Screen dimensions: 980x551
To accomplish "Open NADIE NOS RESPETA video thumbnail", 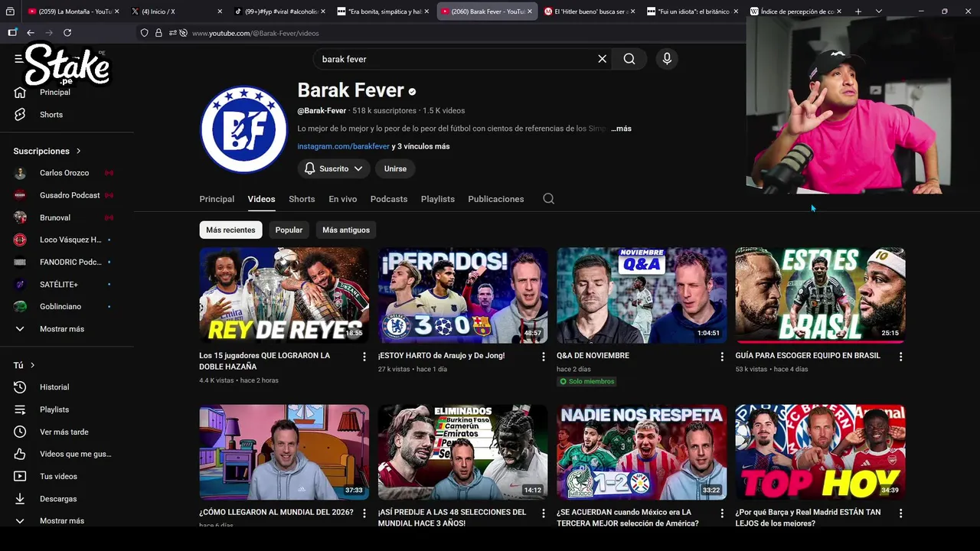I will click(x=642, y=452).
